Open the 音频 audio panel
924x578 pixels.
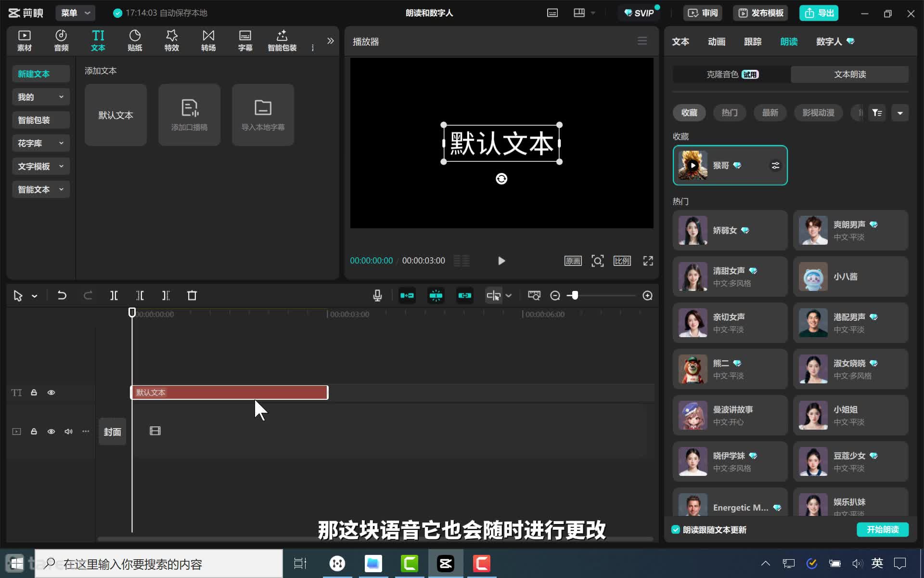tap(61, 40)
